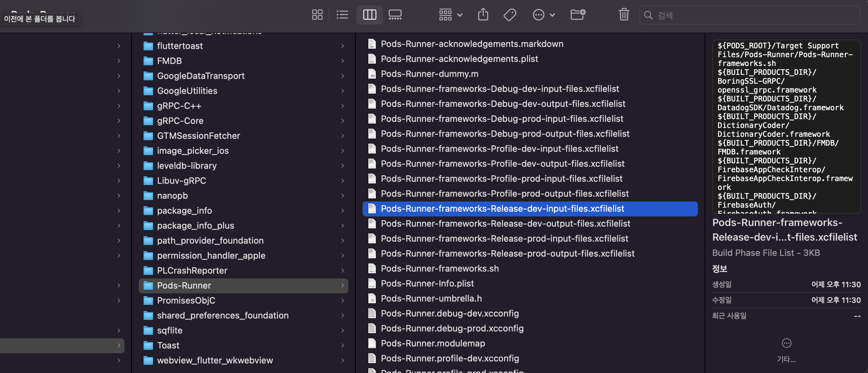
Task: Create a new folder with toolbar icon
Action: click(578, 15)
